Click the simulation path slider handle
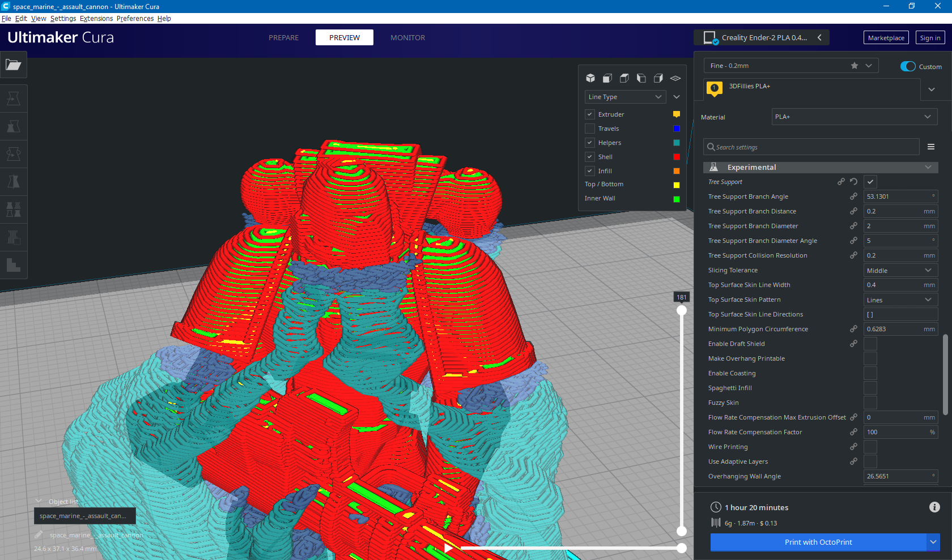Viewport: 952px width, 560px height. pos(682,548)
